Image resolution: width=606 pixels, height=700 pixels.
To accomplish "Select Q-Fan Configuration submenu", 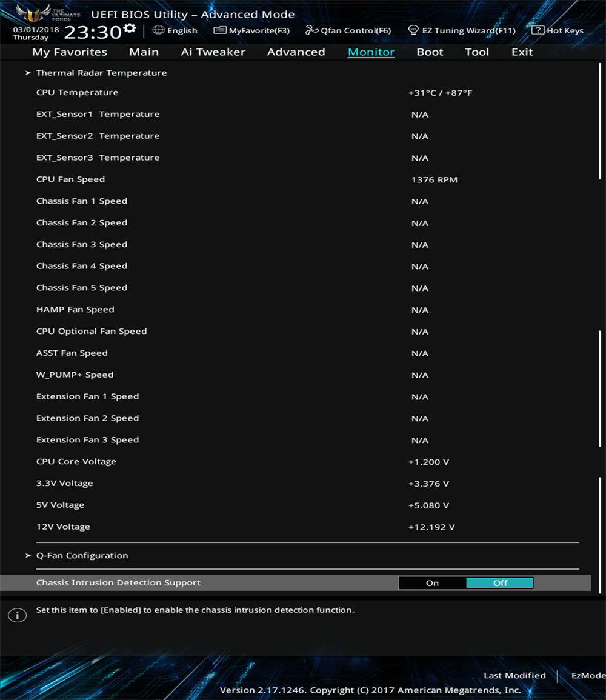I will pyautogui.click(x=82, y=555).
